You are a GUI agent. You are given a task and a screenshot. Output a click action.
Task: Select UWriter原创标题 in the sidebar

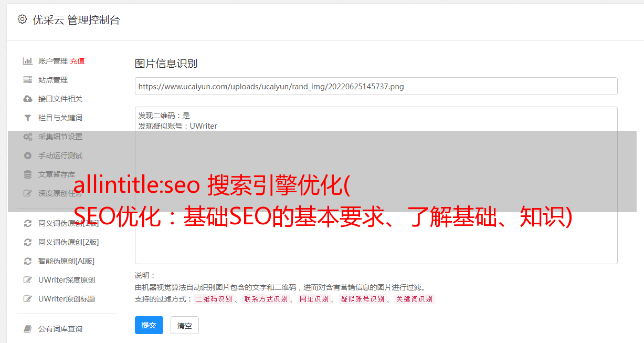(x=67, y=299)
